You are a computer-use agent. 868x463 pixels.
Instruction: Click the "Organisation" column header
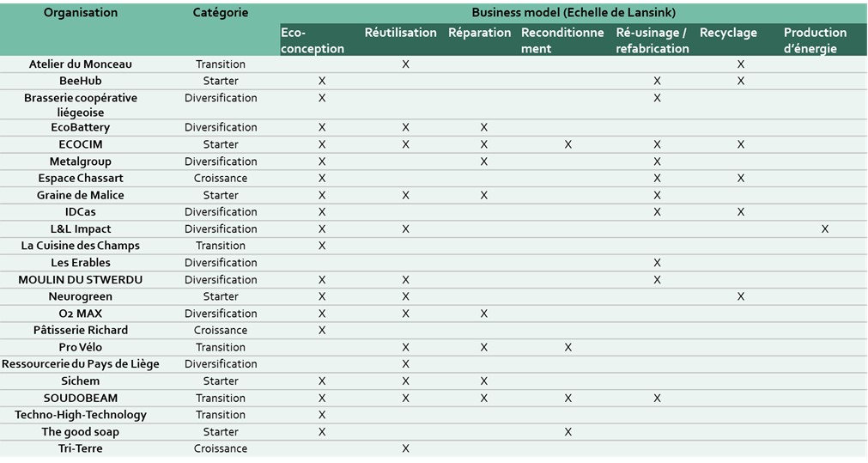[81, 13]
